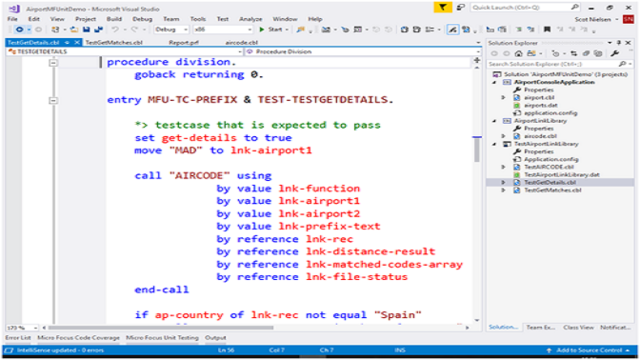Viewport: 640px width, 360px height.
Task: Click the highlighted pen toolbar icon
Action: coord(453,29)
